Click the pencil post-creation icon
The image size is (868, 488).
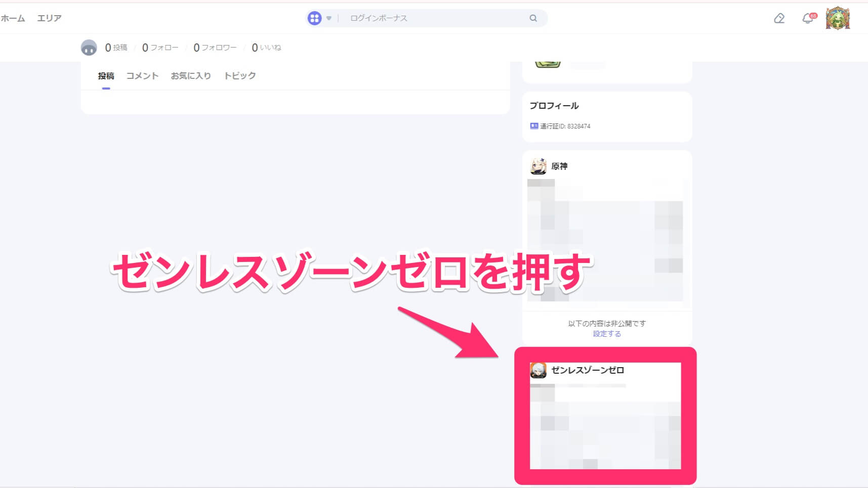[779, 18]
